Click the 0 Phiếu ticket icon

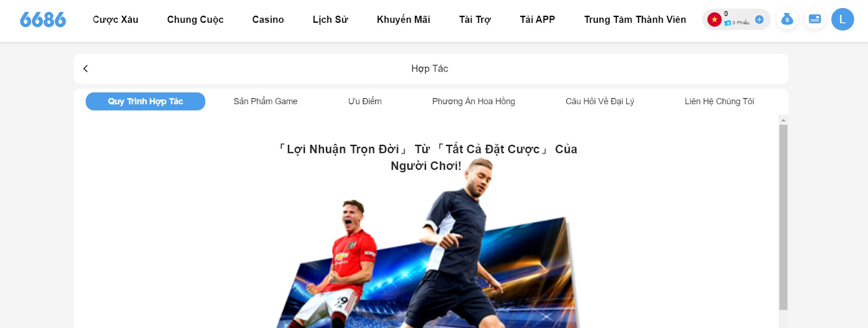click(727, 23)
